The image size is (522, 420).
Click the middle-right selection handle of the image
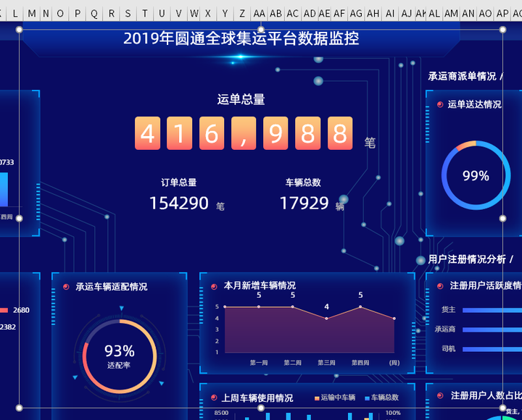(x=502, y=219)
